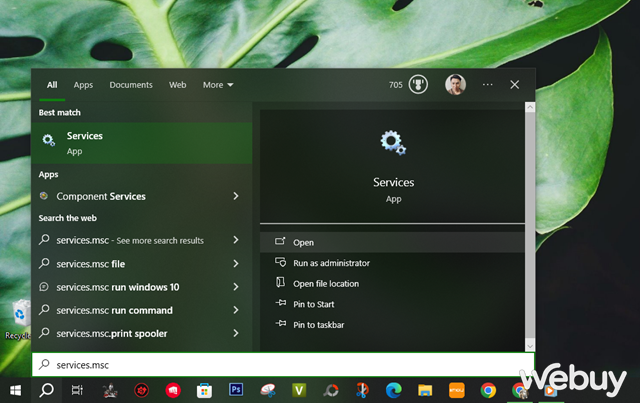Open the three-dot options menu
This screenshot has width=640, height=403.
tap(487, 85)
